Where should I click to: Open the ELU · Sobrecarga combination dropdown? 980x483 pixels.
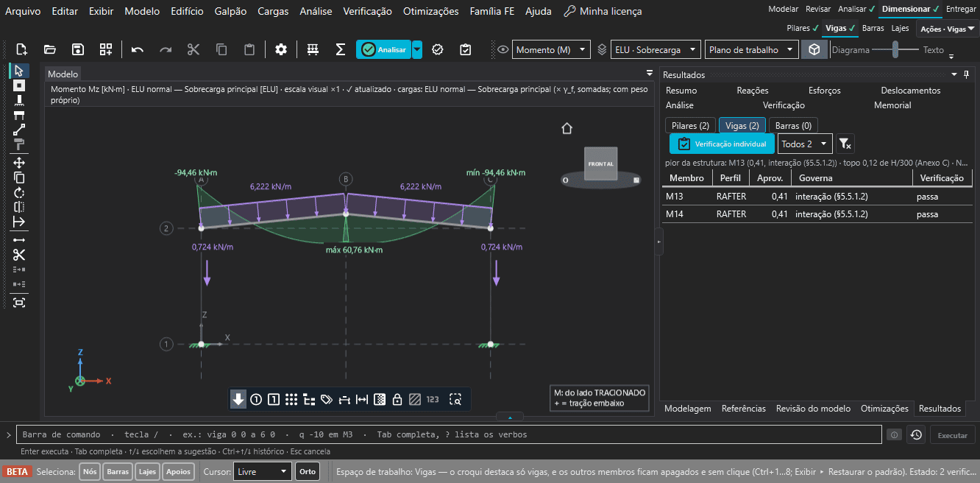point(655,49)
